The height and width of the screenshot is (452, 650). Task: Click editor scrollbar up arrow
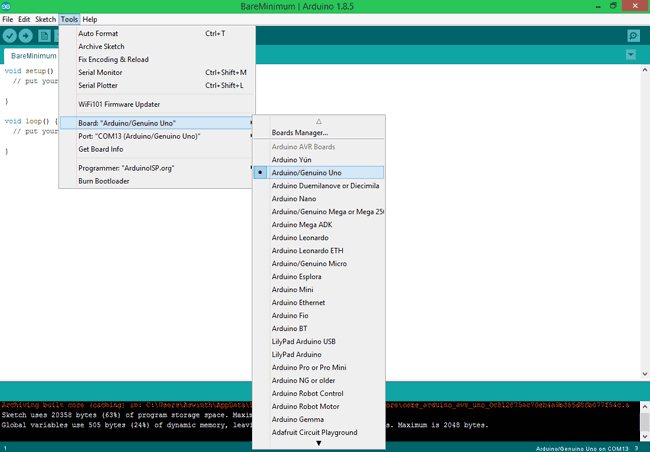tap(645, 70)
